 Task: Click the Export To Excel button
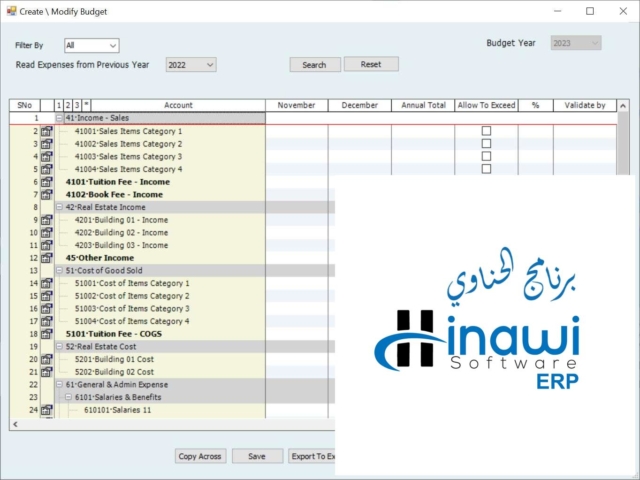tap(312, 456)
